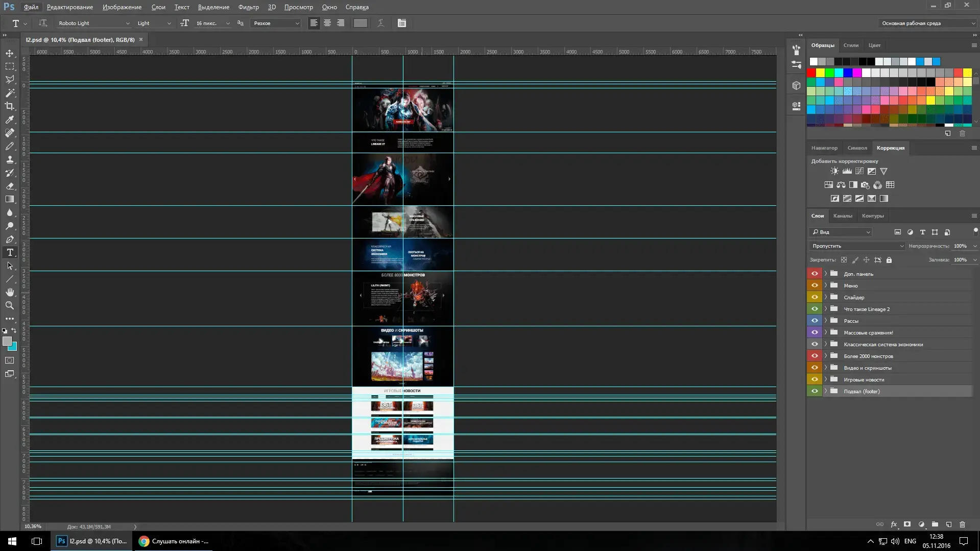
Task: Select the Pen tool
Action: pyautogui.click(x=10, y=239)
